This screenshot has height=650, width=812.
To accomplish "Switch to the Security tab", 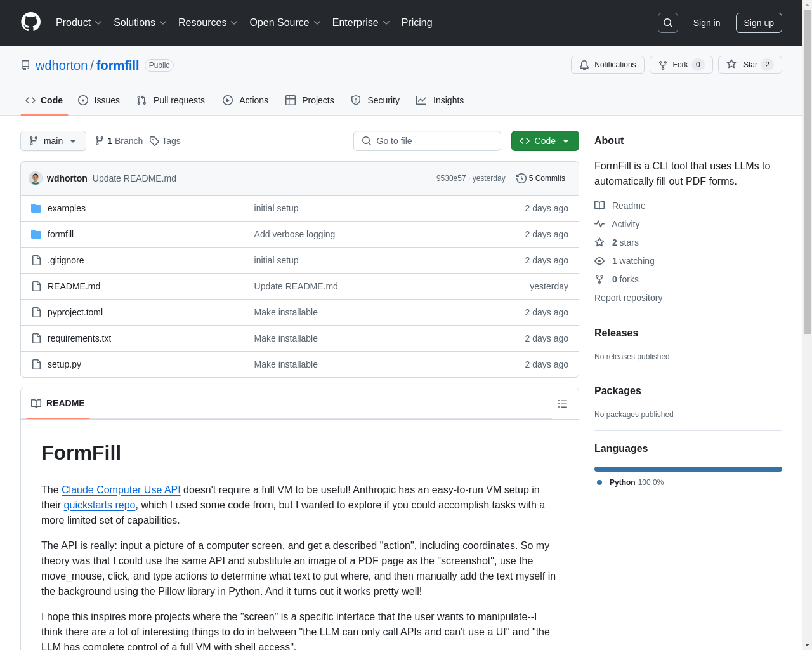I will point(376,100).
